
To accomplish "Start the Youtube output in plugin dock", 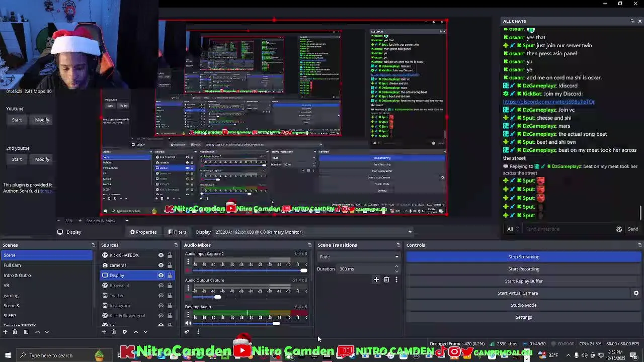I will 17,120.
